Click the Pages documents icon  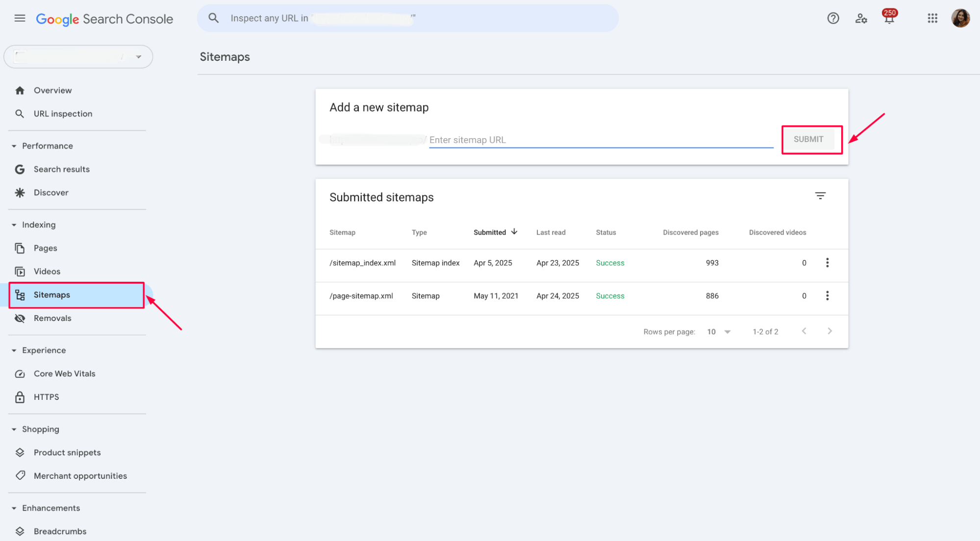pos(20,248)
